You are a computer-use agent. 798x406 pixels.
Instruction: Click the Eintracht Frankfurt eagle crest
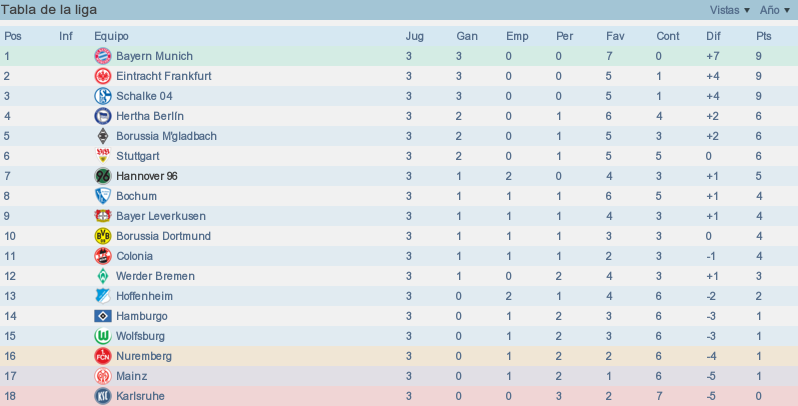tap(103, 76)
